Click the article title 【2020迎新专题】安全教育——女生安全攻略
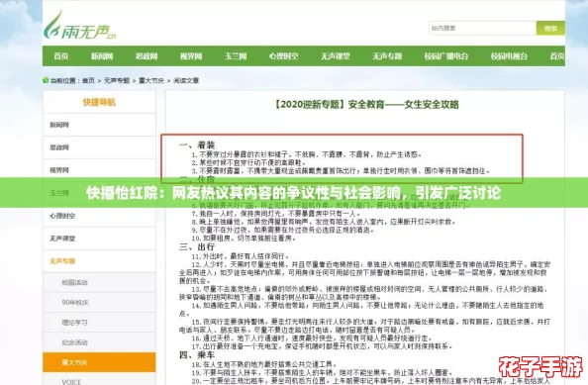This screenshot has height=385, width=588. [365, 104]
